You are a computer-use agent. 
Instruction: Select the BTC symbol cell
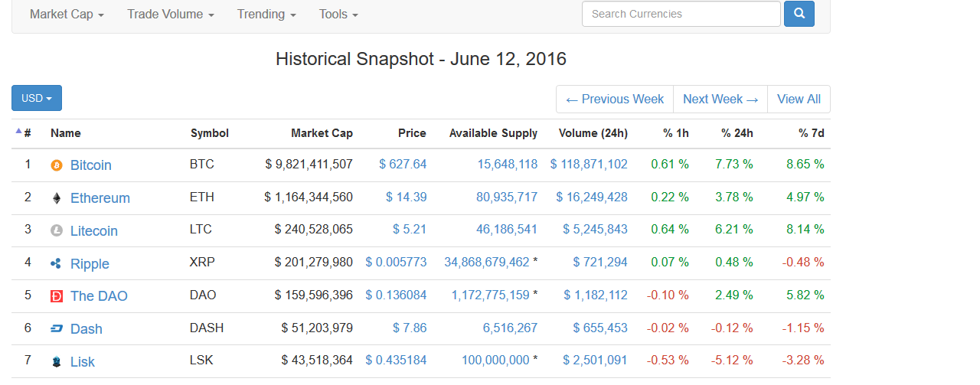coord(202,164)
